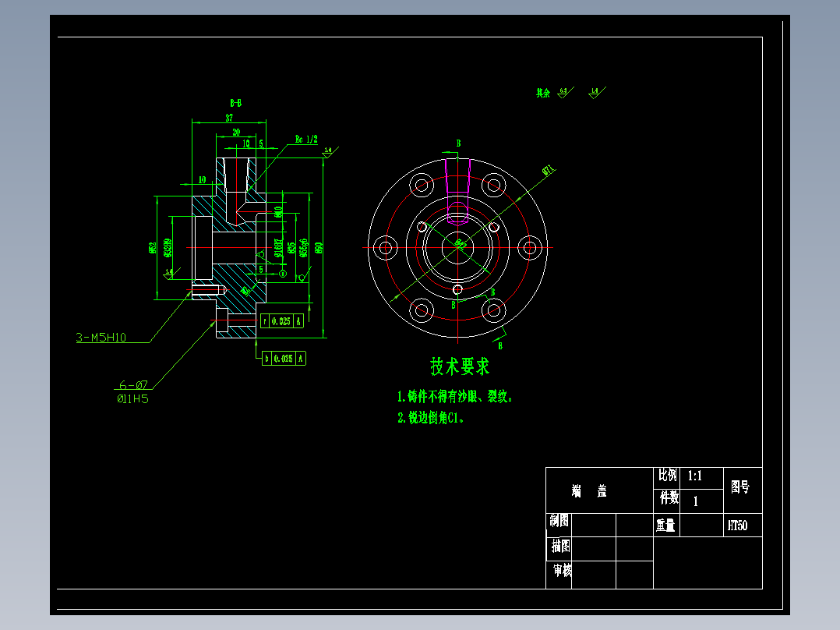Screen dimensions: 840x630
Task: Select the 重量 label
Action: click(665, 526)
